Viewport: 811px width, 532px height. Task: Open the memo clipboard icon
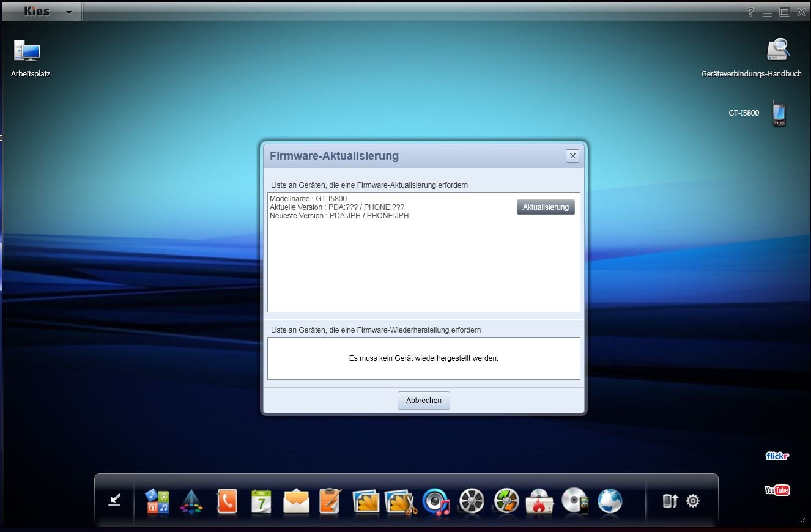tap(330, 501)
